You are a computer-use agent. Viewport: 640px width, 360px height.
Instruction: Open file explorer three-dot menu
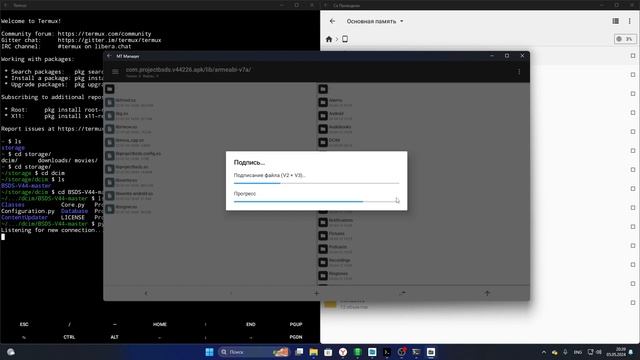click(x=629, y=21)
